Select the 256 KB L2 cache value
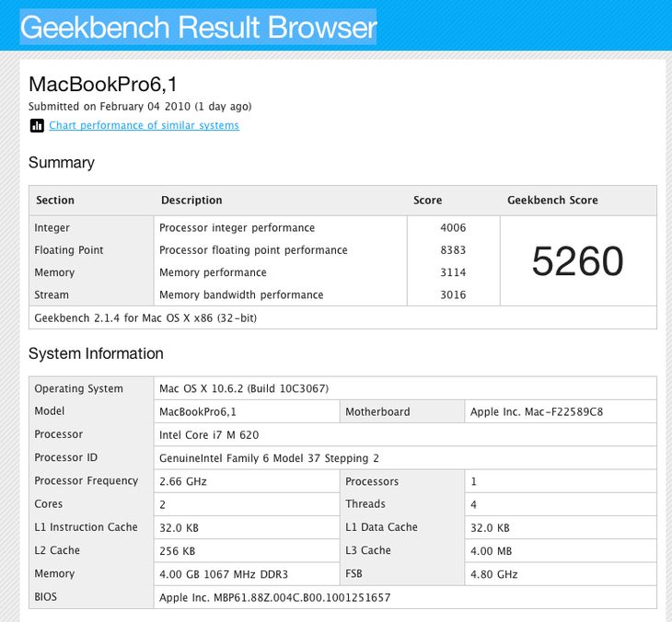The image size is (672, 622). [x=177, y=551]
